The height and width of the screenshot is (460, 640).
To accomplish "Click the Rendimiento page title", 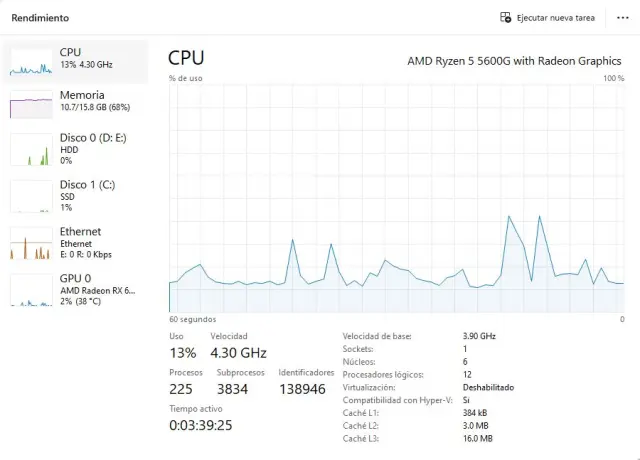I will 40,18.
